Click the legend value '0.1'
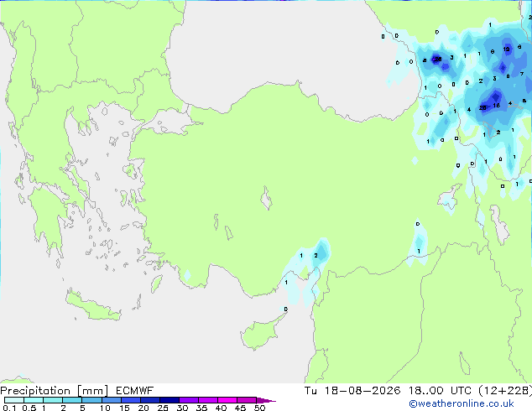This screenshot has width=532, height=411. click(x=9, y=408)
